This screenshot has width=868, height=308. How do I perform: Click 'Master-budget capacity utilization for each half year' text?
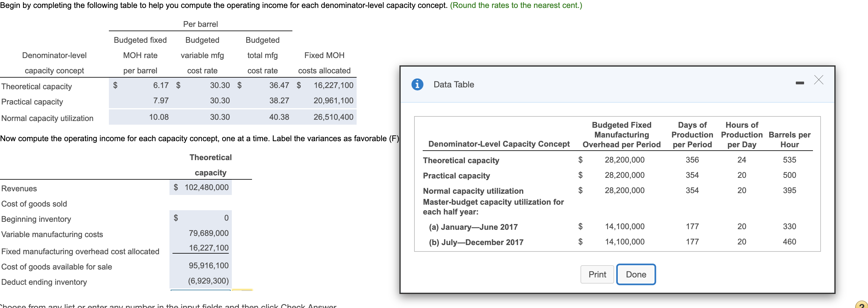493,207
